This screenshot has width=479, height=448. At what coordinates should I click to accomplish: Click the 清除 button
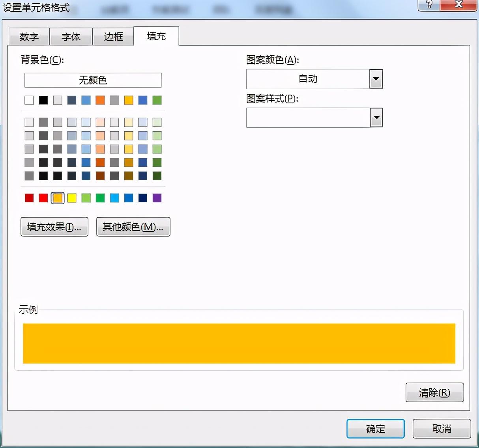point(434,392)
